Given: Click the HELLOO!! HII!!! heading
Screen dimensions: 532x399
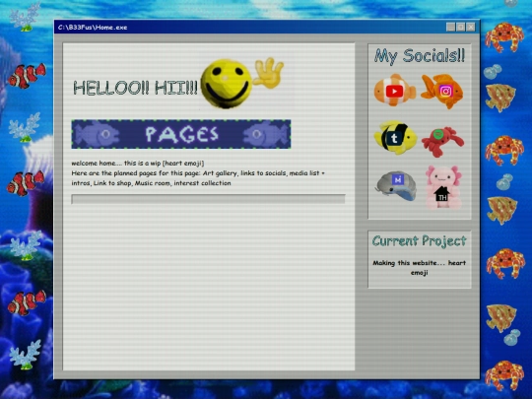Looking at the screenshot, I should [135, 88].
